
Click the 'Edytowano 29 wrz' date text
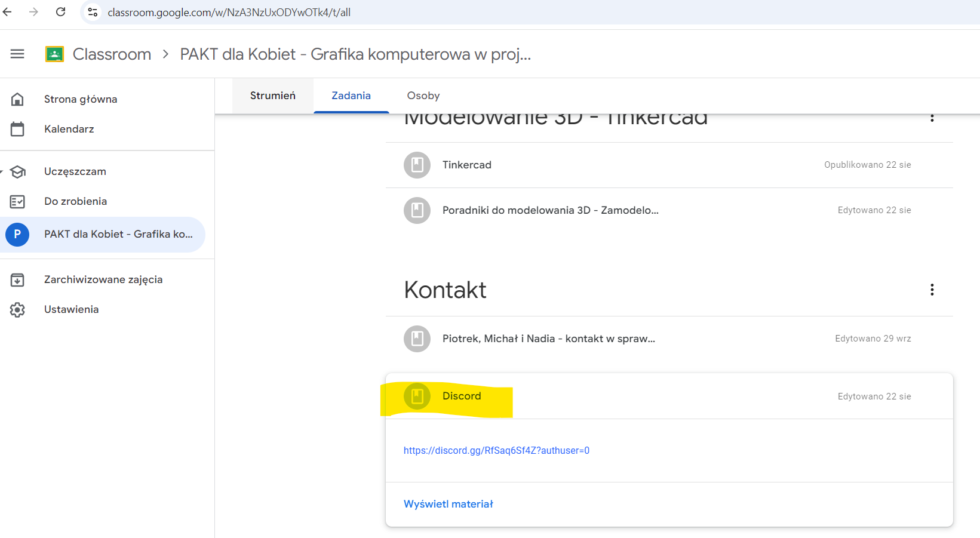pos(873,339)
